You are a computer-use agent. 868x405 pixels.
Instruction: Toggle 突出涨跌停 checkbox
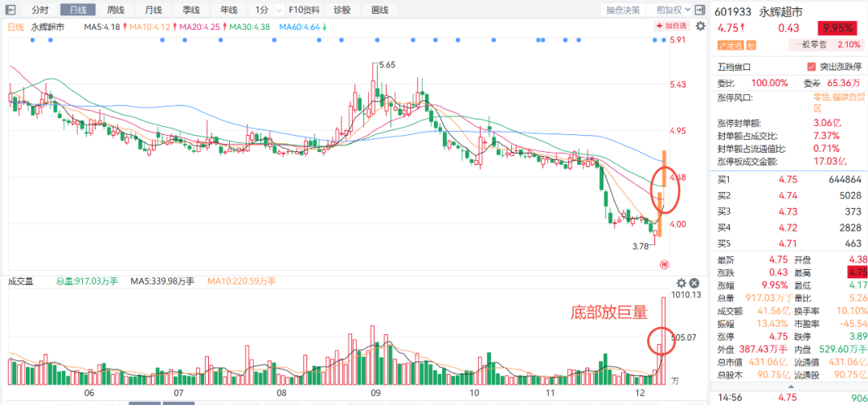click(x=812, y=67)
